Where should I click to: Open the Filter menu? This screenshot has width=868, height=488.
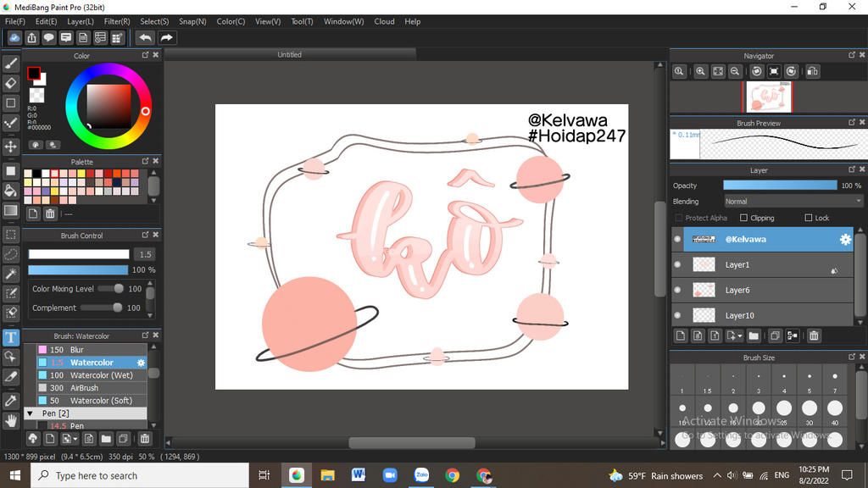(x=117, y=21)
